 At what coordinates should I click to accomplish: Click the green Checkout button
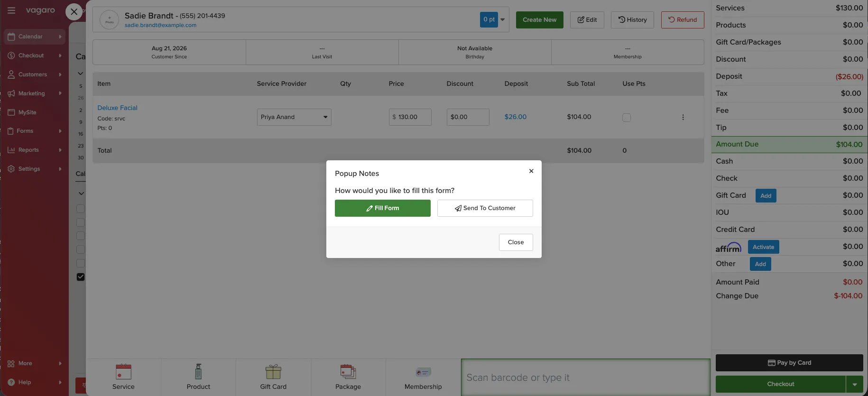pos(781,384)
